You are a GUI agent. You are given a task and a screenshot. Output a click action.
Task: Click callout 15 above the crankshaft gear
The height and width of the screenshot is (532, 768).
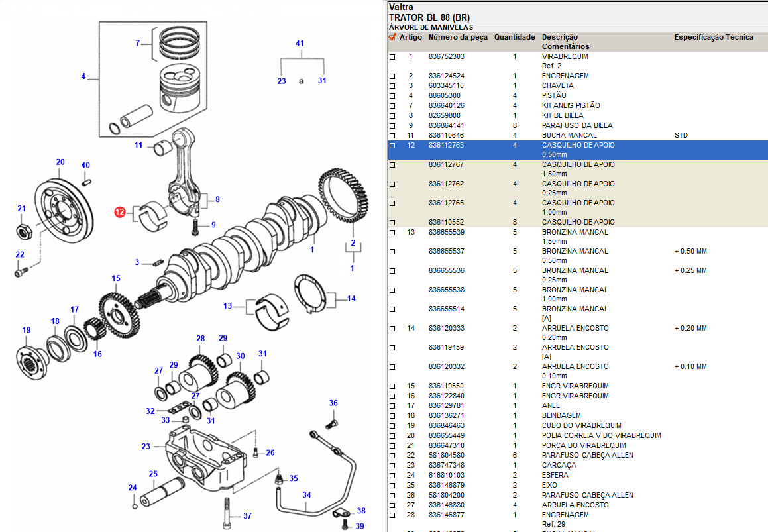[x=116, y=278]
